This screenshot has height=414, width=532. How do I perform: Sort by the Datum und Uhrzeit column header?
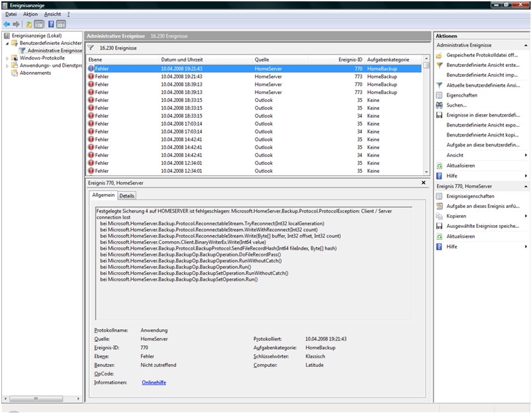click(x=206, y=60)
